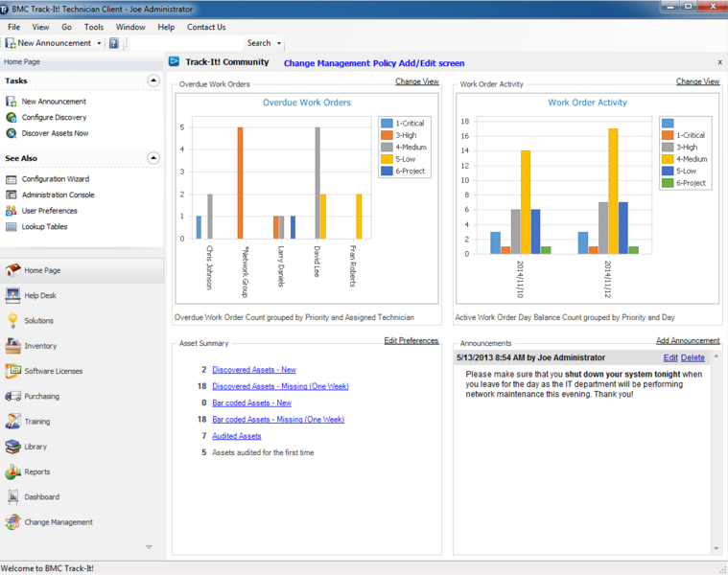This screenshot has width=728, height=575.
Task: Click the Reports chart icon
Action: tap(12, 471)
